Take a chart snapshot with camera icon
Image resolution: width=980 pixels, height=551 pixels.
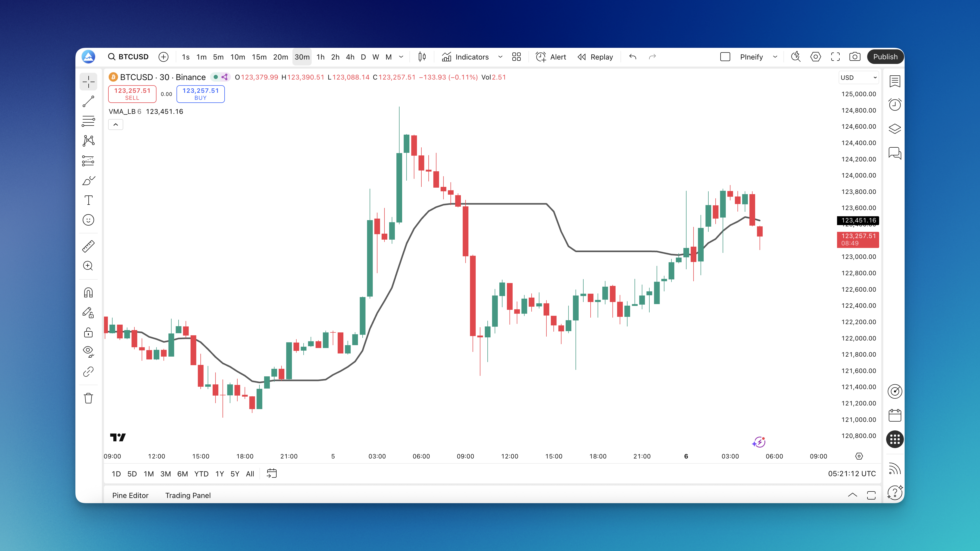[x=854, y=57]
